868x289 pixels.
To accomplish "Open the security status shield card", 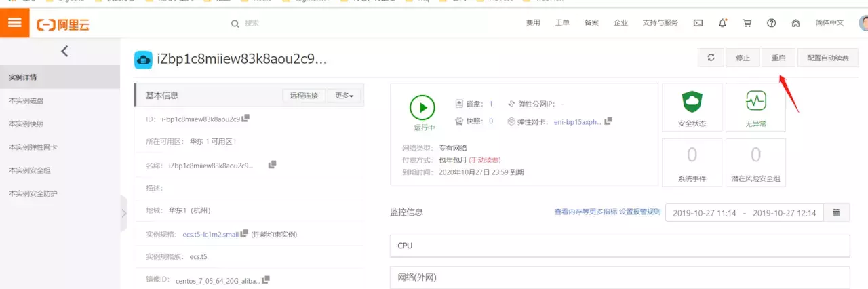I will 692,109.
